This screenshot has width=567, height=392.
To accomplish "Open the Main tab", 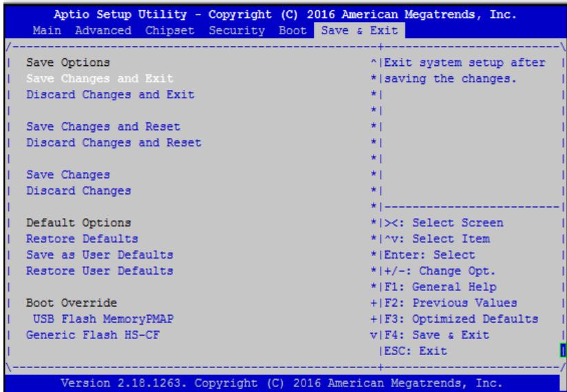I will pyautogui.click(x=47, y=30).
